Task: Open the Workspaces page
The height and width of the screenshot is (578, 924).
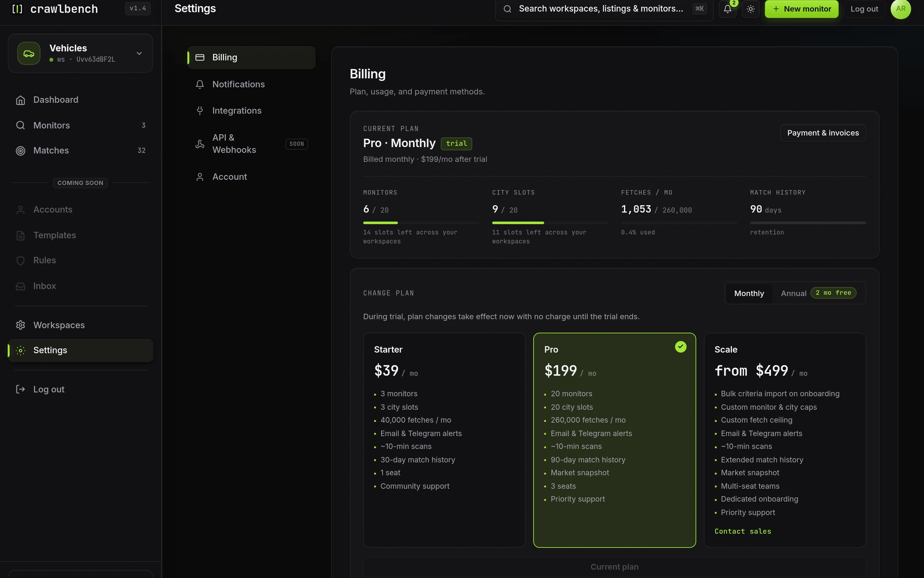Action: (x=81, y=325)
